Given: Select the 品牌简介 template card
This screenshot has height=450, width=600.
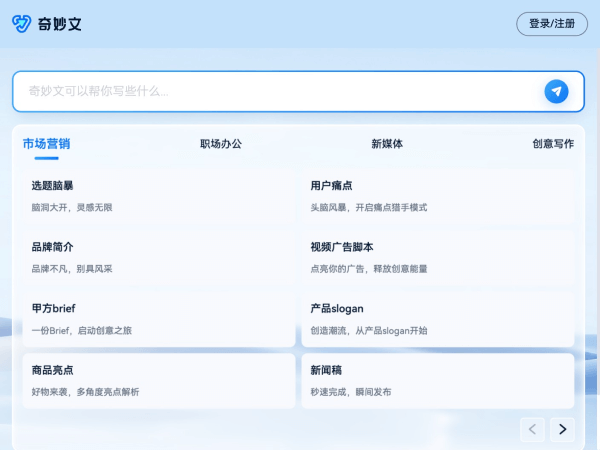Looking at the screenshot, I should [x=158, y=257].
